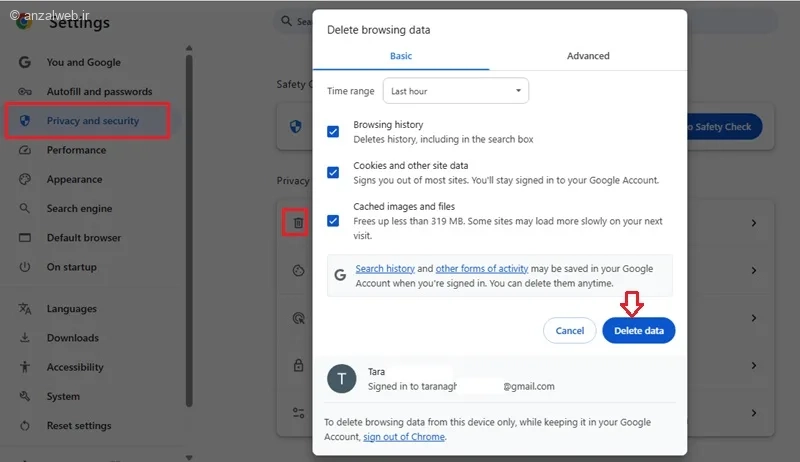Click the Accessibility person icon
Viewport: 800px width, 462px height.
(x=25, y=367)
